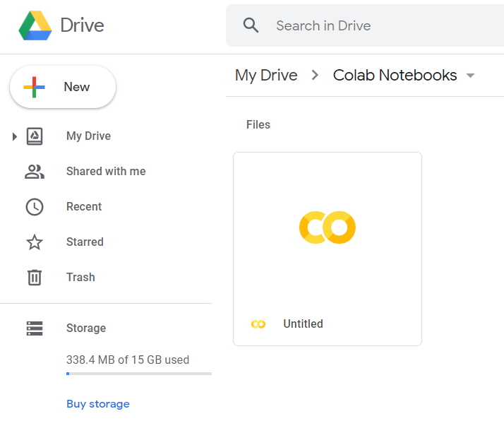Click the small Colab icon beside Untitled
Viewport: 504px width, 421px height.
(x=258, y=324)
